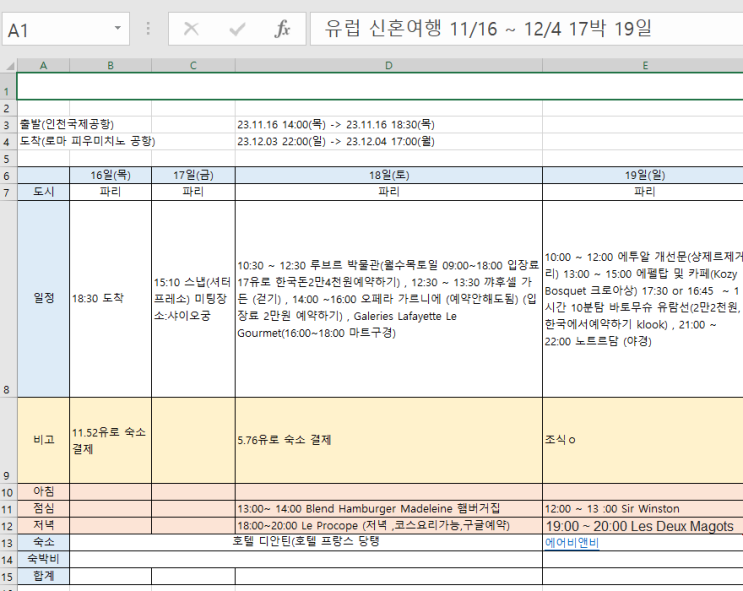Open the 에어비앤비 hyperlink
This screenshot has width=743, height=591.
[x=571, y=543]
